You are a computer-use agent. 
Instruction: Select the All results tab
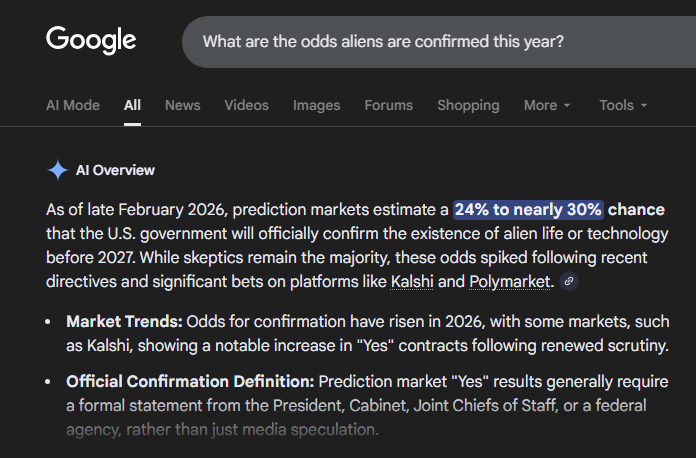click(x=132, y=105)
